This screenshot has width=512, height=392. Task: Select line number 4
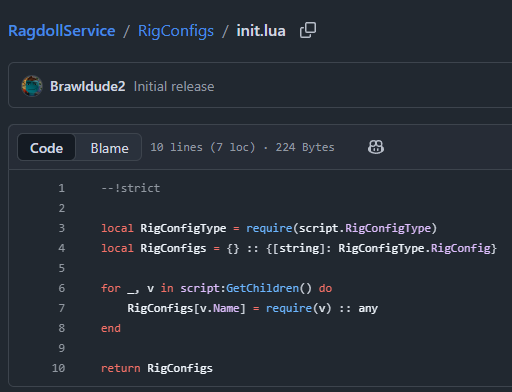point(62,248)
